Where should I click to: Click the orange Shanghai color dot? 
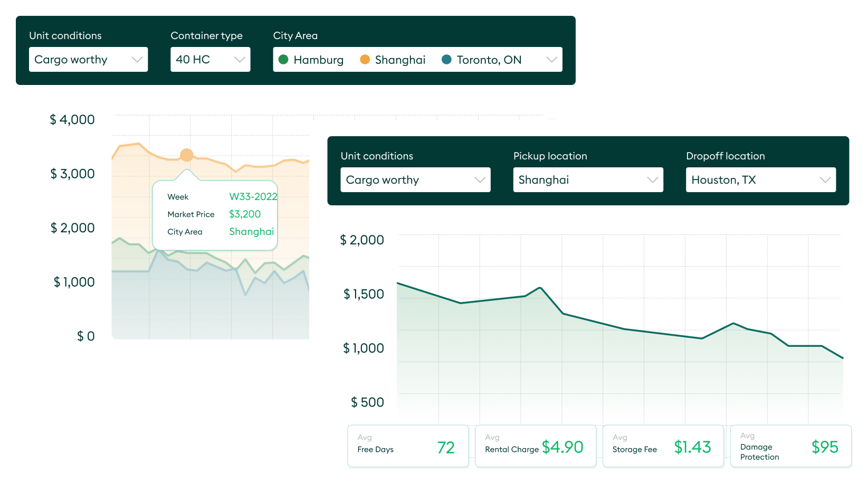[x=365, y=60]
